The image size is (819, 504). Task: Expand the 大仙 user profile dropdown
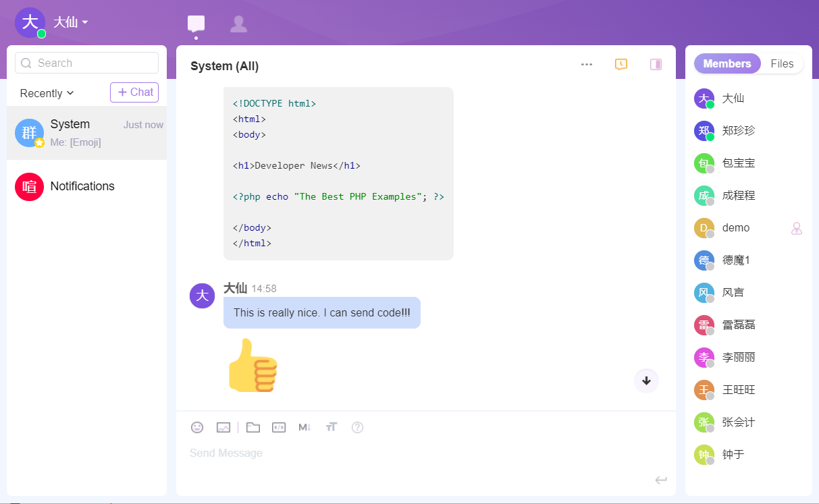coord(71,22)
